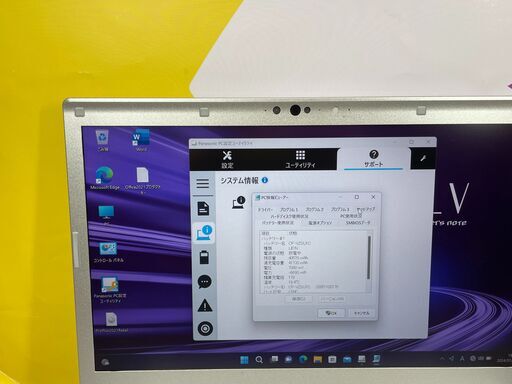
Task: Select the Word desktop shortcut
Action: pos(141,140)
